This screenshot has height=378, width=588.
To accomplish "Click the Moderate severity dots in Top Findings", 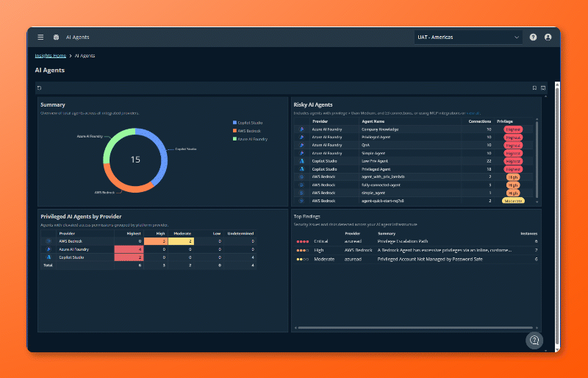I will [x=303, y=260].
